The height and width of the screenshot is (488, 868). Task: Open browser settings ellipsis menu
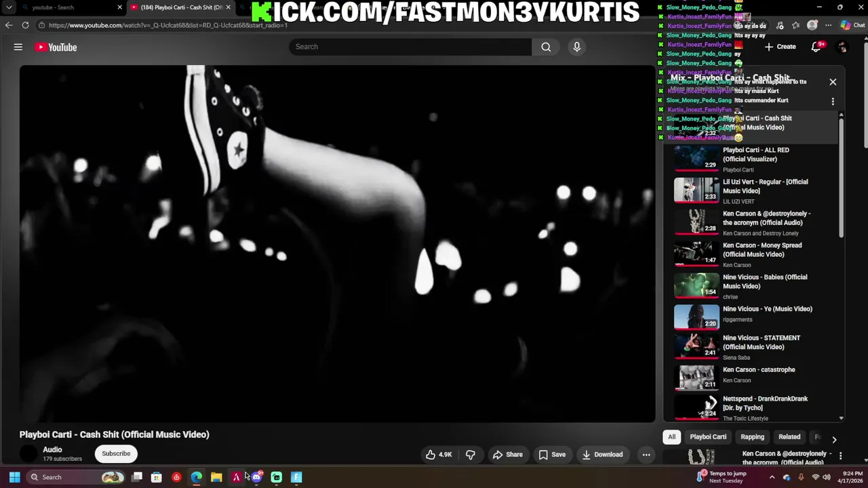coord(828,25)
